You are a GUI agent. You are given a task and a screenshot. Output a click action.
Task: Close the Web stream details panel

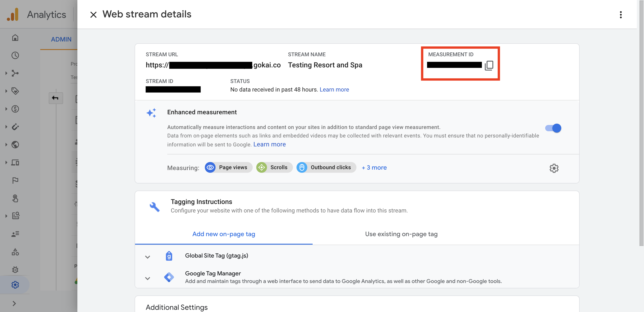(x=93, y=15)
